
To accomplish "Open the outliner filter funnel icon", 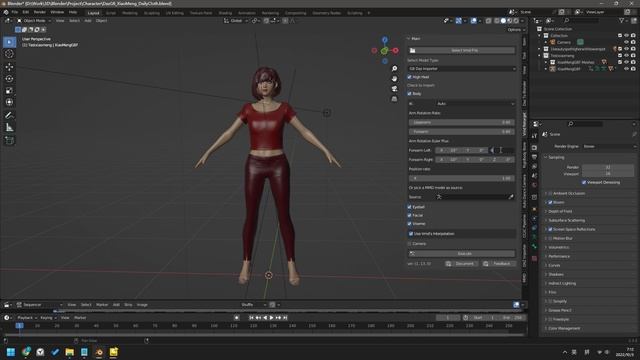I will tap(621, 20).
